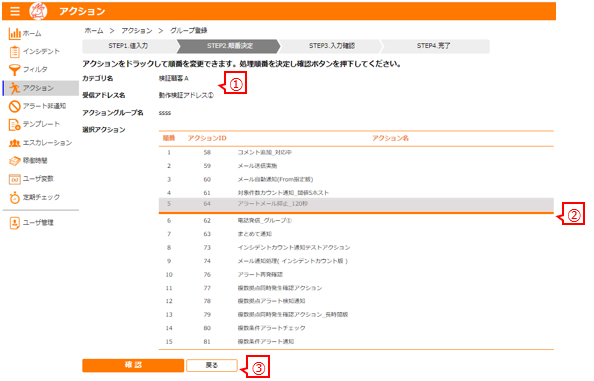Select the highlighted アラートメール抑止_120秒 row
The width and height of the screenshot is (594, 381).
(356, 204)
